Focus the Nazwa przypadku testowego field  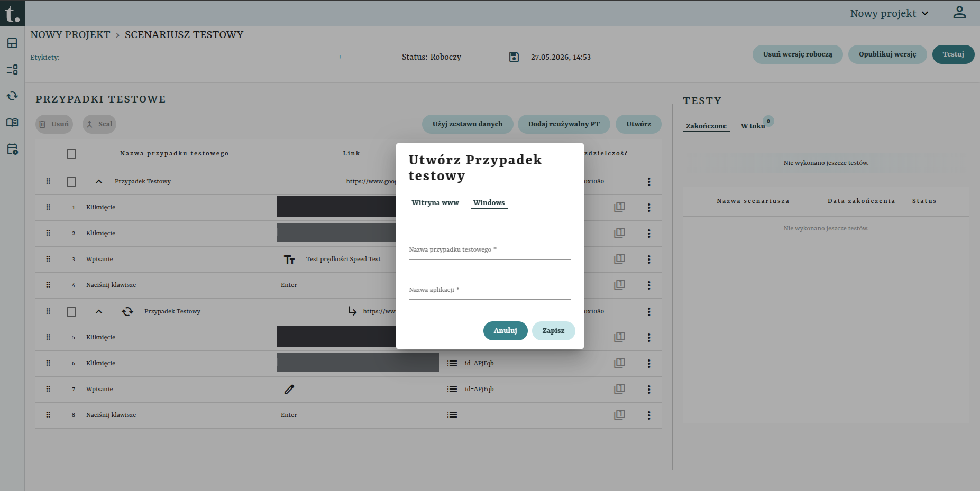(490, 249)
